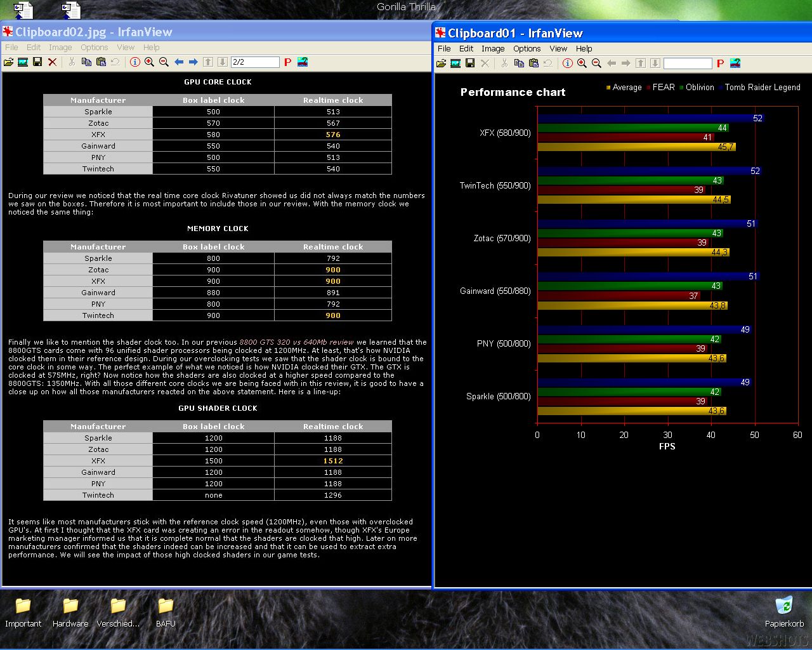Screen dimensions: 812x650
Task: Copy image using Clipboard01 toolbar copy icon
Action: [x=519, y=63]
